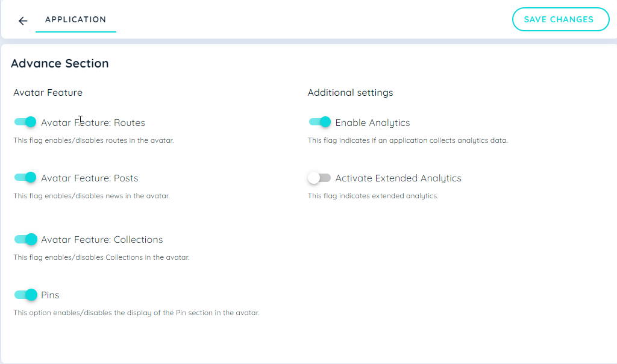Toggle off the Pins switch
The height and width of the screenshot is (364, 617).
click(25, 295)
